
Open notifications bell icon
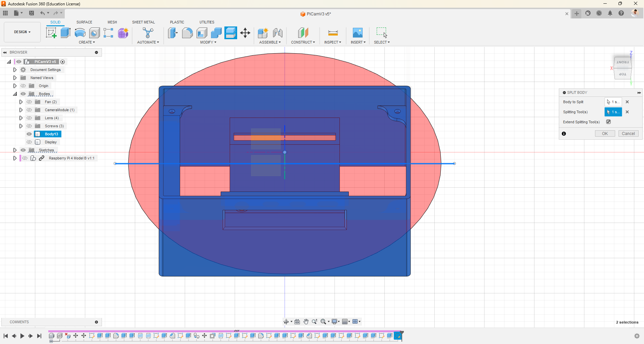610,13
